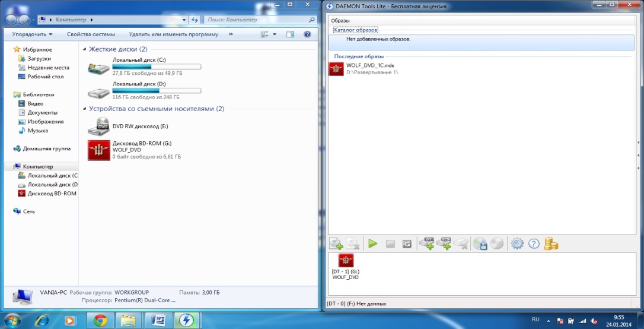Click the green Mount play button

372,244
